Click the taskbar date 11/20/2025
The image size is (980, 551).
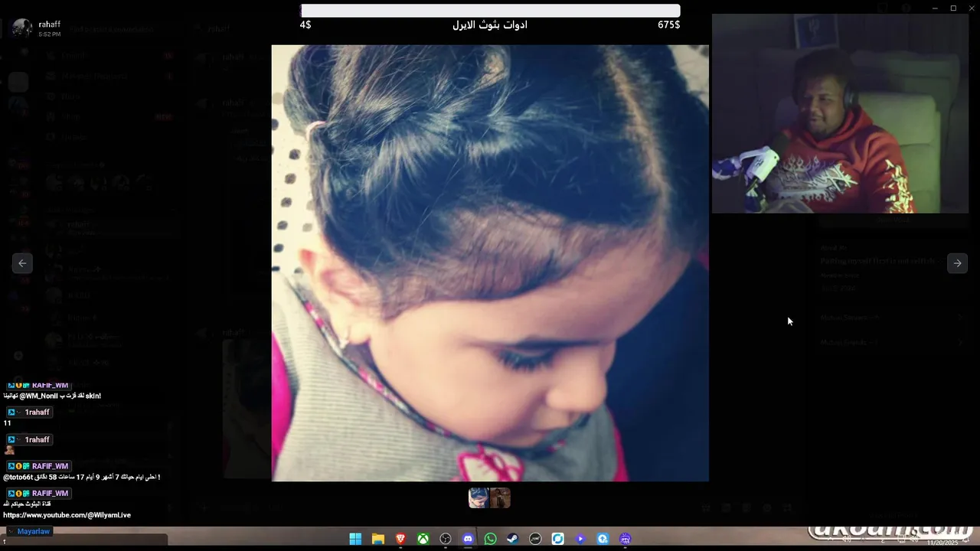tap(942, 543)
